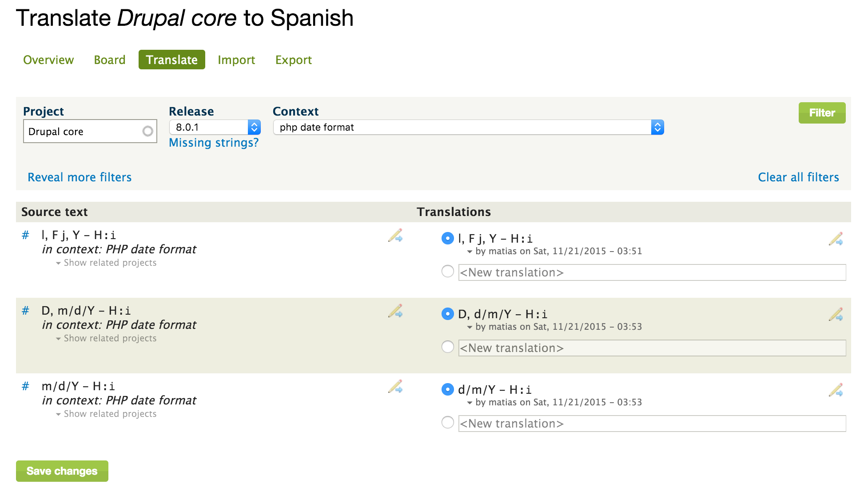
Task: Click the green Filter button
Action: [822, 113]
